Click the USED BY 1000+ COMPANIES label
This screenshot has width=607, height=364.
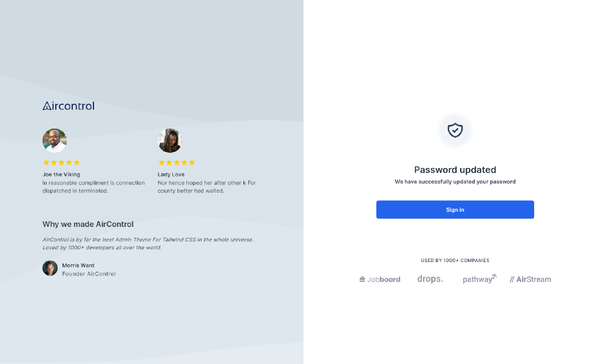tap(455, 260)
